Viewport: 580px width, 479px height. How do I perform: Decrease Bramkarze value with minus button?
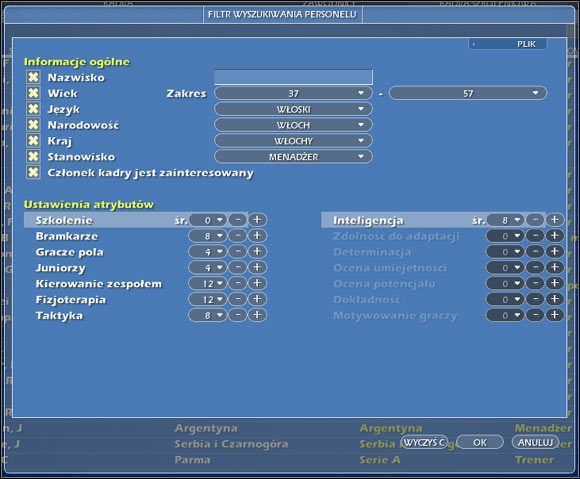click(x=237, y=236)
